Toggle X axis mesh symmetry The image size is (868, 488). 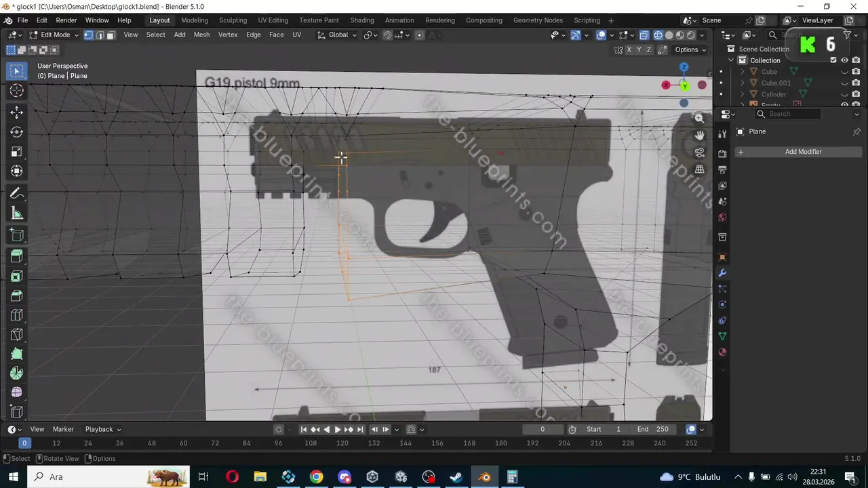point(629,49)
